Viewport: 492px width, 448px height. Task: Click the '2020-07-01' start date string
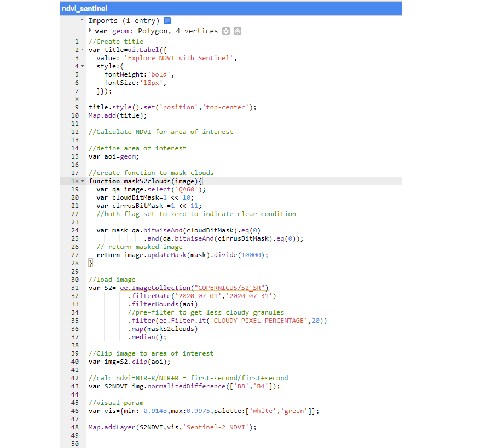coord(198,296)
